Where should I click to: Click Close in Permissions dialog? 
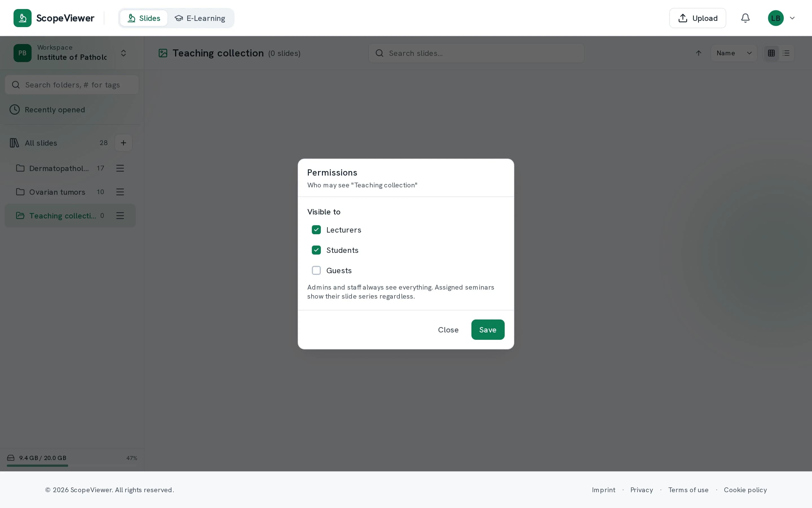(x=448, y=330)
